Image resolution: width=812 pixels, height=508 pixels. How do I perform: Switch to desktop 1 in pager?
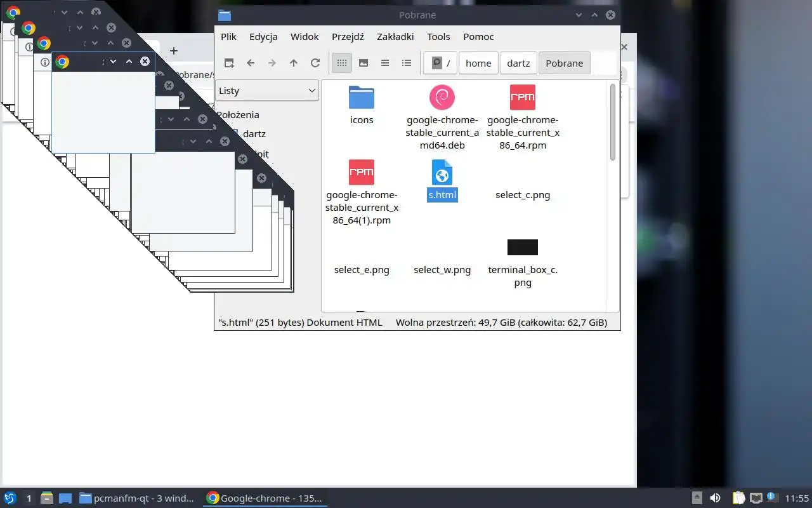click(x=29, y=498)
